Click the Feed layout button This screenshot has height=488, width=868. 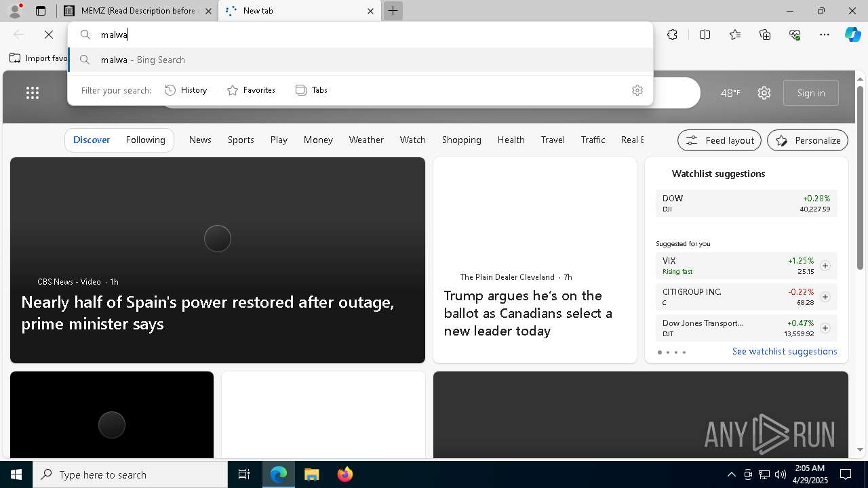pos(719,140)
